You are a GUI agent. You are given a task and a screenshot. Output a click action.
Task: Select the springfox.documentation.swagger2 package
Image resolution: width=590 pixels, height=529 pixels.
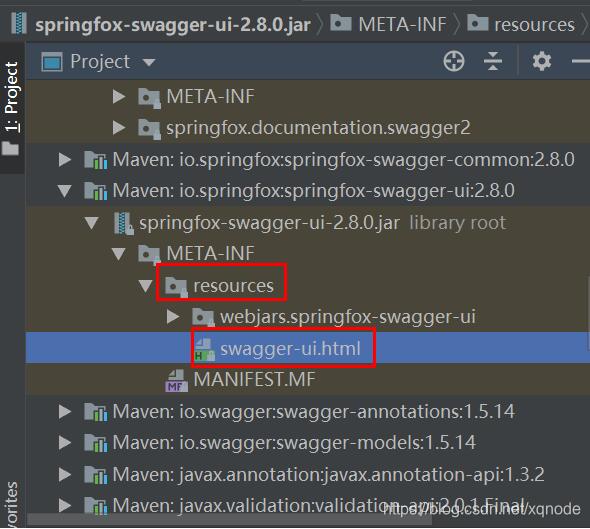click(318, 128)
